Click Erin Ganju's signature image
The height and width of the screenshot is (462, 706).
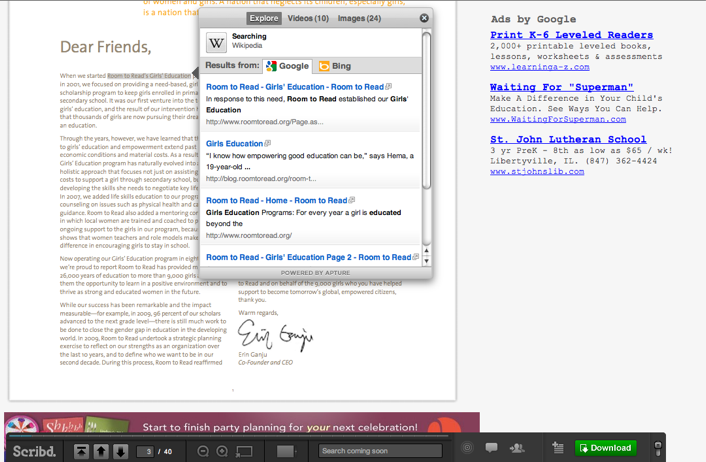coord(275,334)
